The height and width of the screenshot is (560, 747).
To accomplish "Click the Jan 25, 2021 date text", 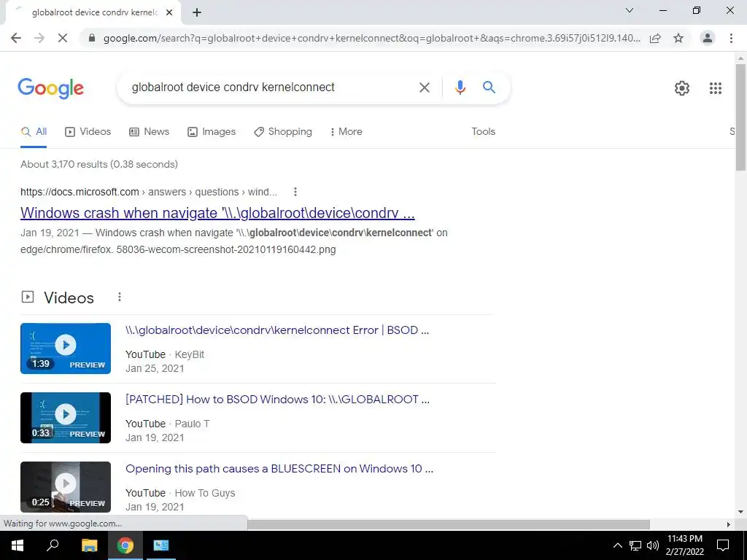I will point(155,368).
